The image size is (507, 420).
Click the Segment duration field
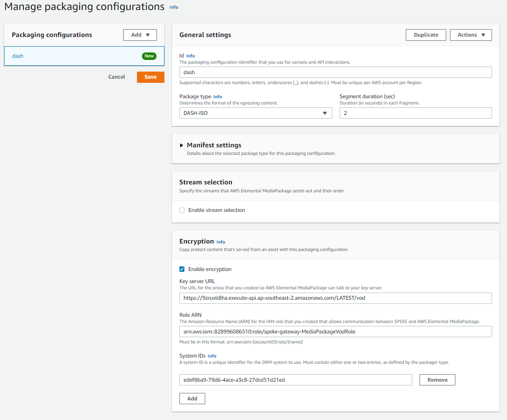[x=415, y=113]
